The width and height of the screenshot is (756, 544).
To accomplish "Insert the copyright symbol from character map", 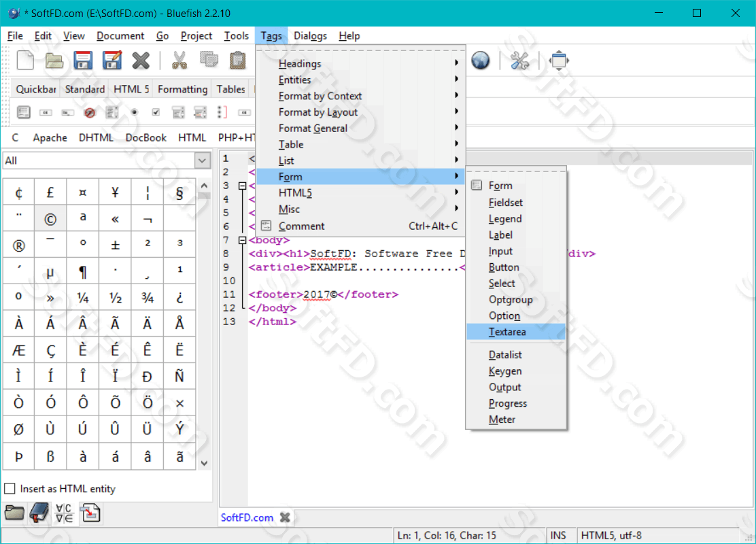I will tap(50, 219).
